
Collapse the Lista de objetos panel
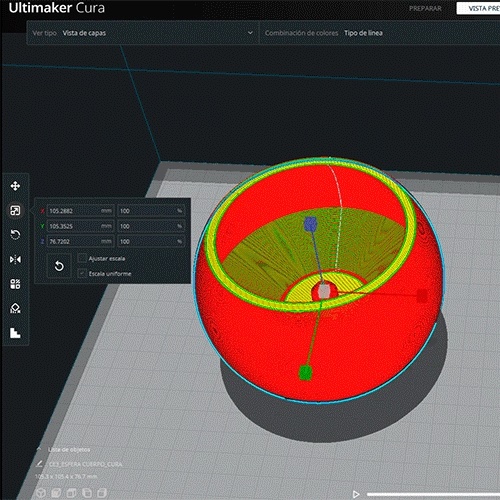(x=39, y=449)
